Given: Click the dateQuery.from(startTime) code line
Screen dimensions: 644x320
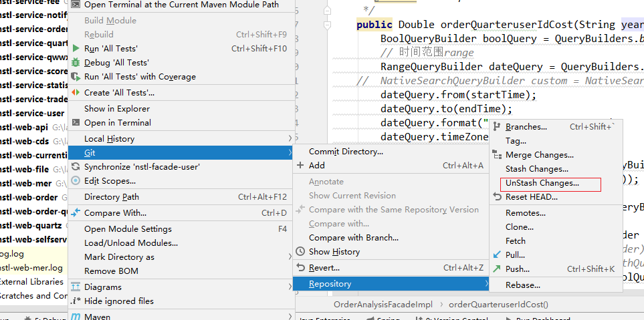Looking at the screenshot, I should 458,95.
